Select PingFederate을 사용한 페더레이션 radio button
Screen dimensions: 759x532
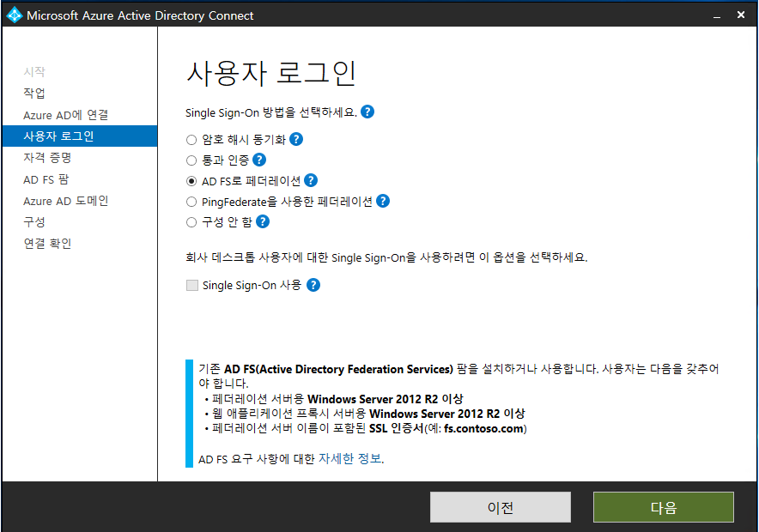tap(191, 201)
